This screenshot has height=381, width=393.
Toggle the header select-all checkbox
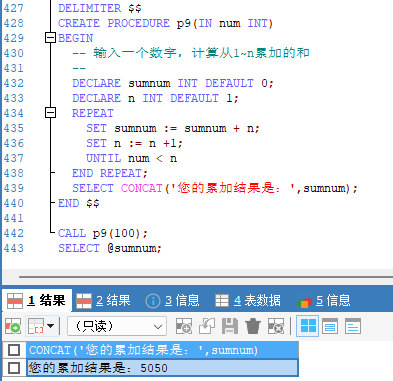[x=14, y=350]
